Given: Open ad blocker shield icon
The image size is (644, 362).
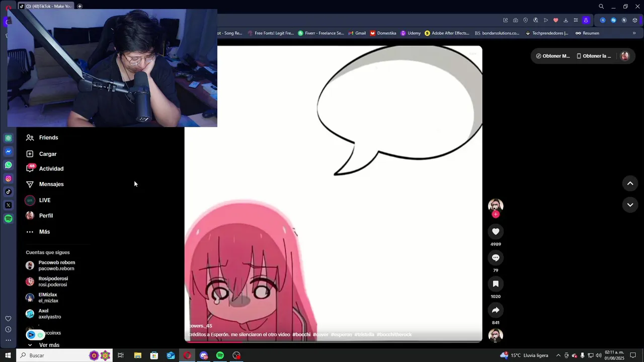Looking at the screenshot, I should click(x=526, y=20).
